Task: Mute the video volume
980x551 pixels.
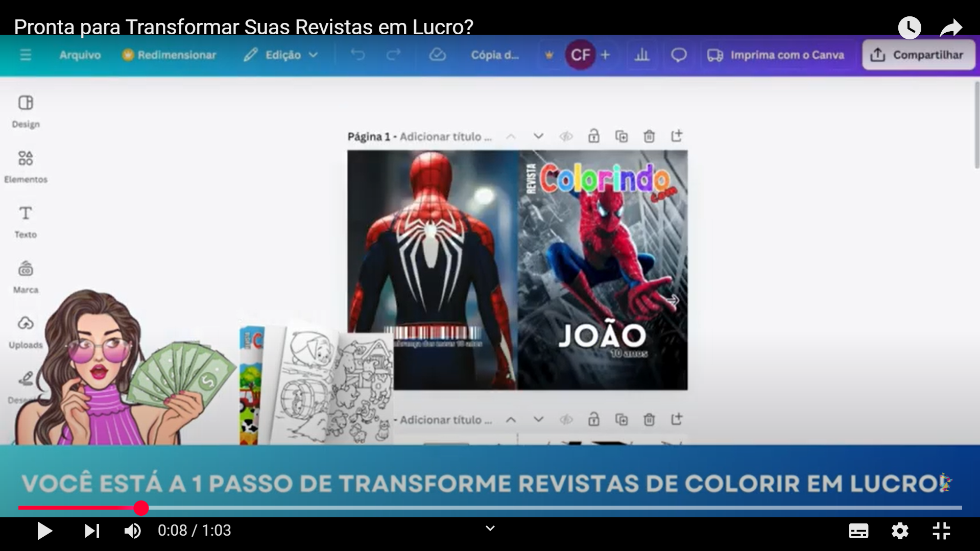Action: tap(133, 531)
